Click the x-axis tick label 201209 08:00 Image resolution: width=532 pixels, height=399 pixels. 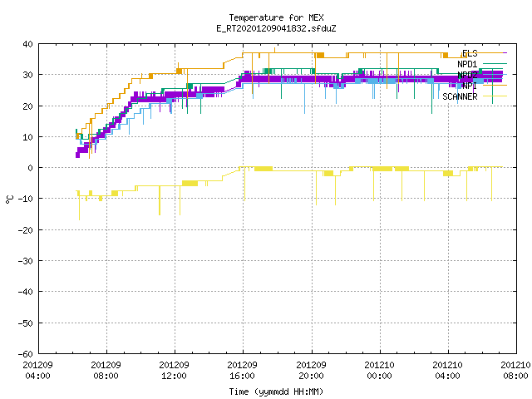pyautogui.click(x=106, y=370)
